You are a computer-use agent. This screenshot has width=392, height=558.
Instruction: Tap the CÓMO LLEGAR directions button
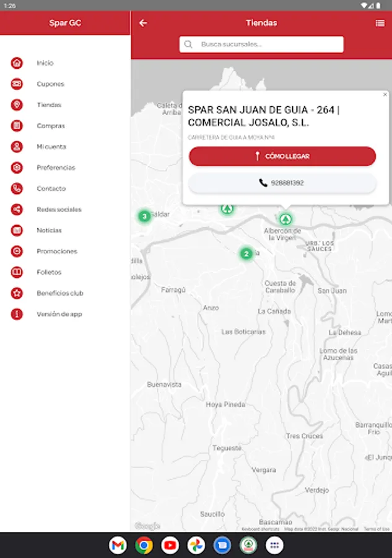pos(282,156)
